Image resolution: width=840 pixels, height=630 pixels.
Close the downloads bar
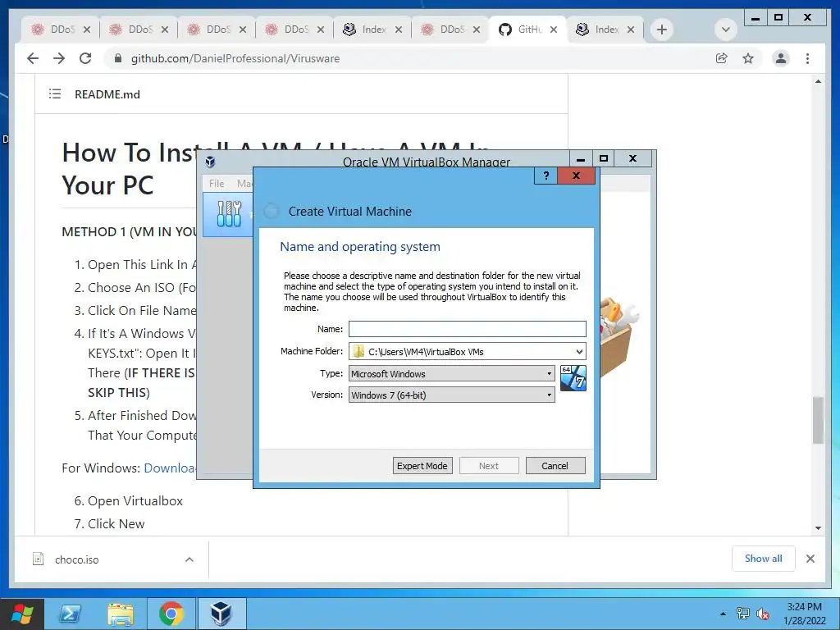coord(810,559)
